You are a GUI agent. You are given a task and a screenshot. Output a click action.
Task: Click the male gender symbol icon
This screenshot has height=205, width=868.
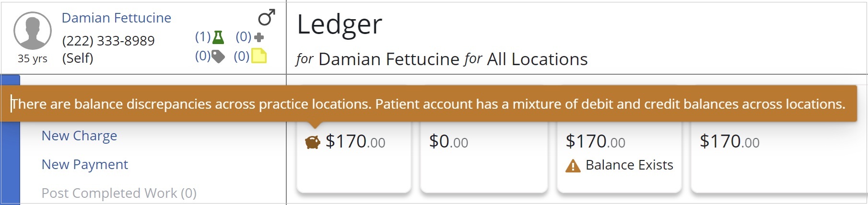[266, 18]
